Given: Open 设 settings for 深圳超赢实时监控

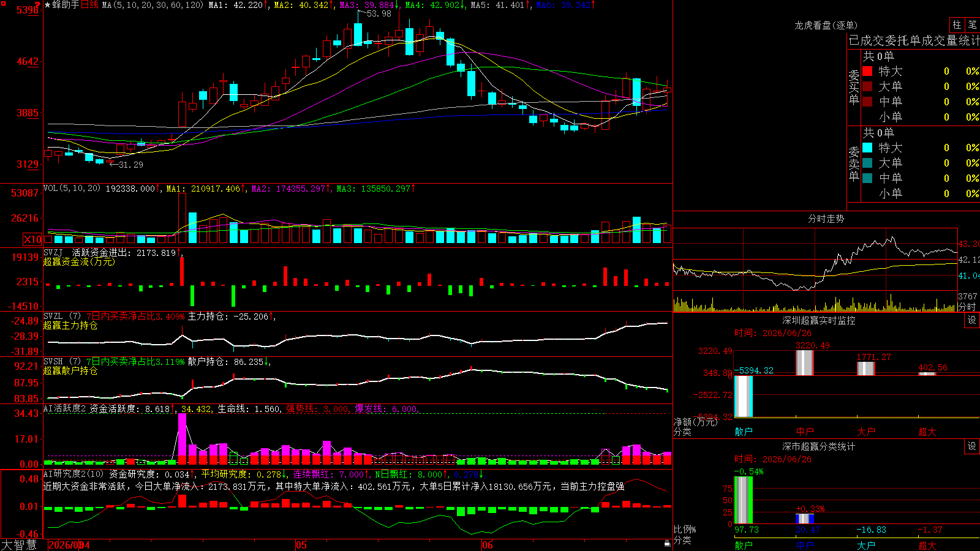Looking at the screenshot, I should coord(972,320).
